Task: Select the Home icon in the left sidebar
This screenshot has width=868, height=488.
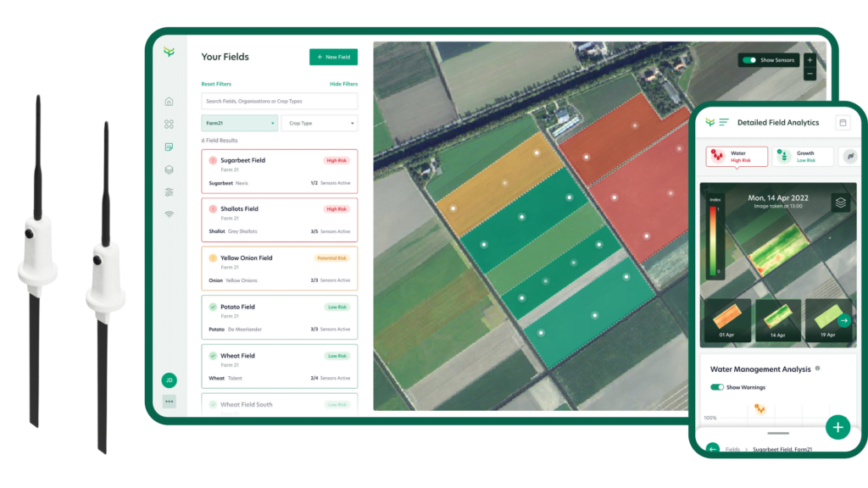Action: tap(169, 100)
